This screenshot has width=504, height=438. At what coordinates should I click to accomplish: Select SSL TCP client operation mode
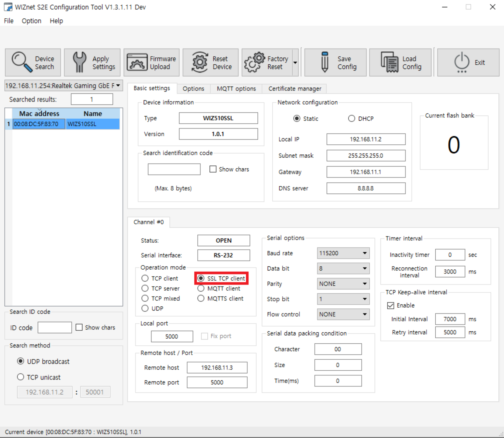pos(201,278)
